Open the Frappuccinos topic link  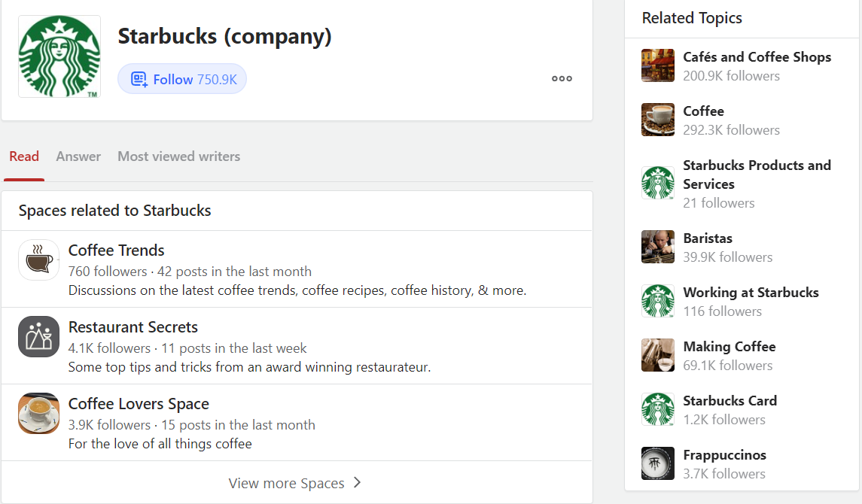pyautogui.click(x=724, y=455)
